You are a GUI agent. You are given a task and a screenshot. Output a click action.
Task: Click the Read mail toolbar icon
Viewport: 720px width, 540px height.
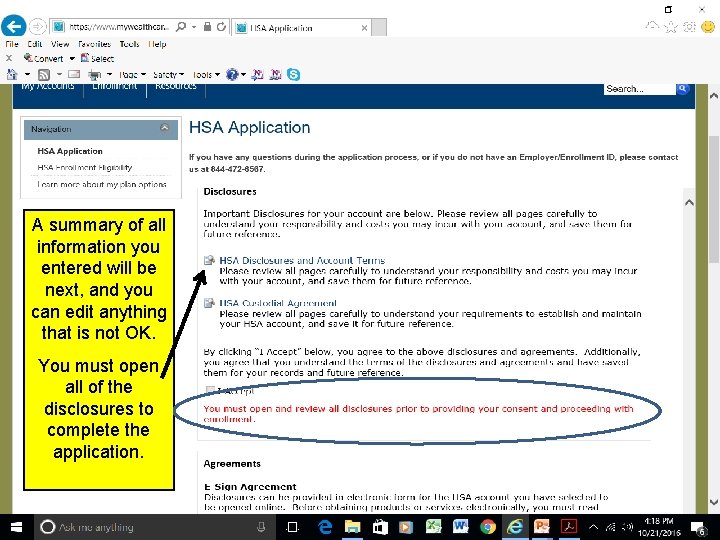(x=74, y=74)
